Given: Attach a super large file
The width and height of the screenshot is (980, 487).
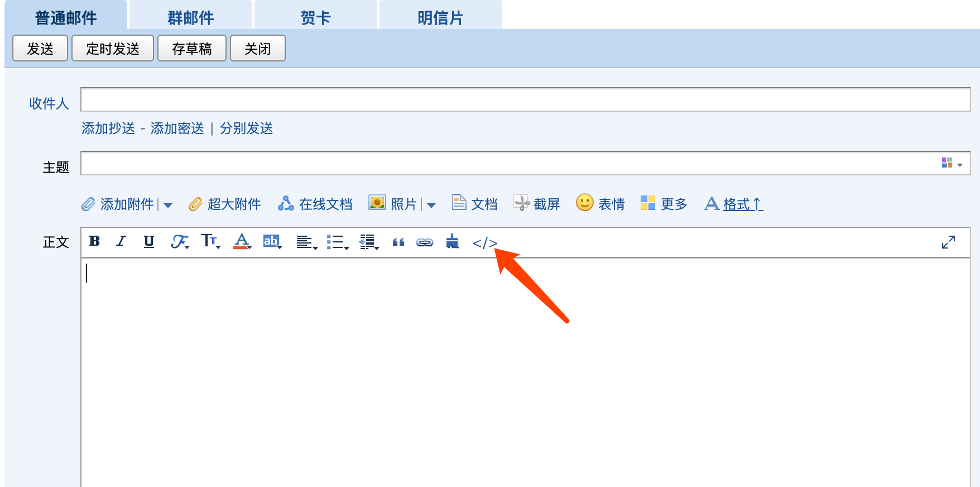Looking at the screenshot, I should coord(225,204).
